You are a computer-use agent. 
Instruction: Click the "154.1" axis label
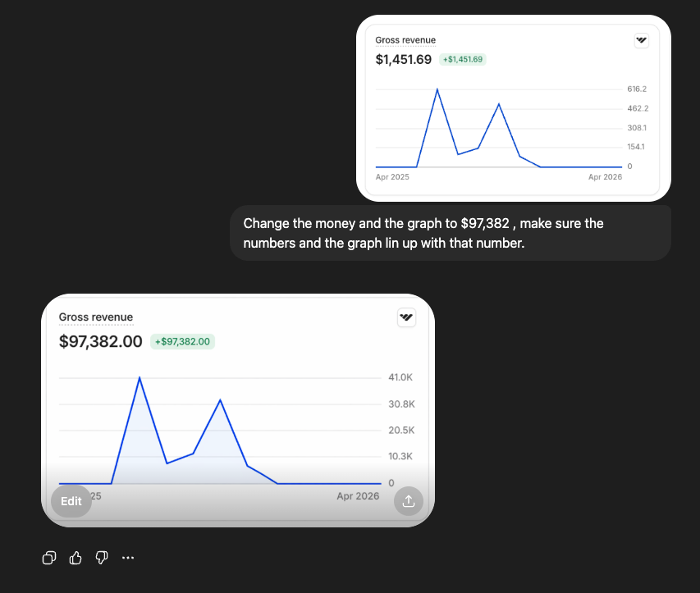(636, 147)
